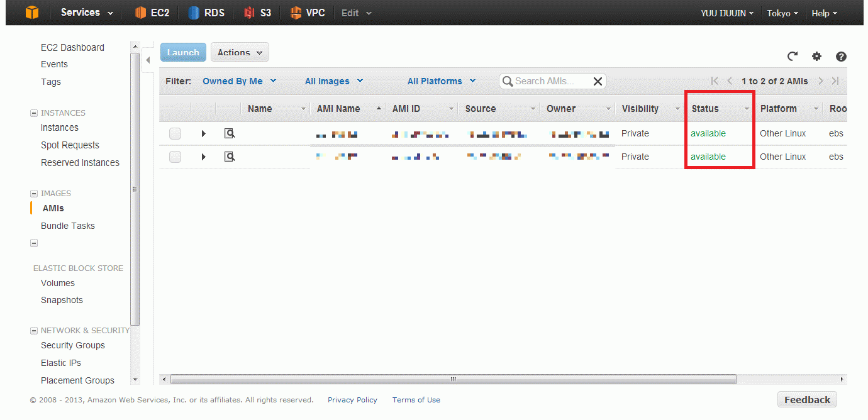Image resolution: width=868 pixels, height=420 pixels.
Task: Expand the second AMI row triangle
Action: (x=203, y=157)
